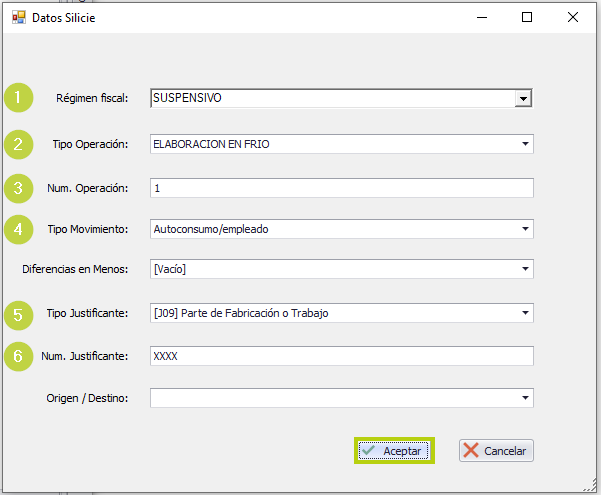Confirm with the Aceptar button
601x495 pixels.
pos(394,451)
